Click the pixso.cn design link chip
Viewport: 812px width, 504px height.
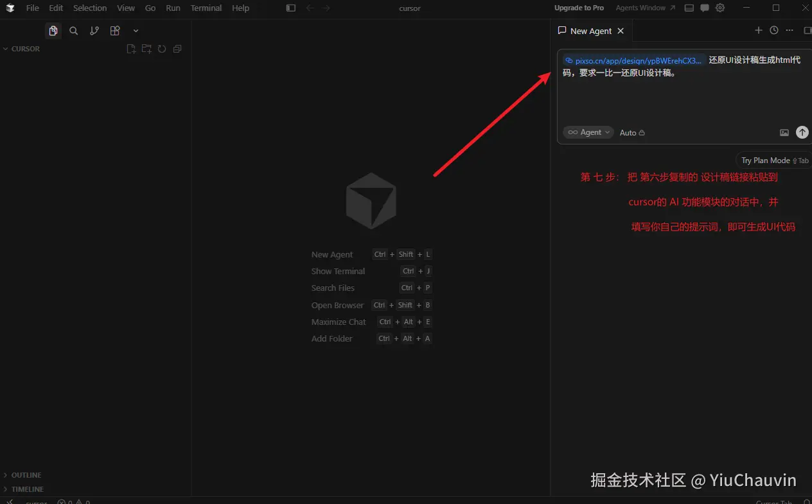click(x=633, y=60)
